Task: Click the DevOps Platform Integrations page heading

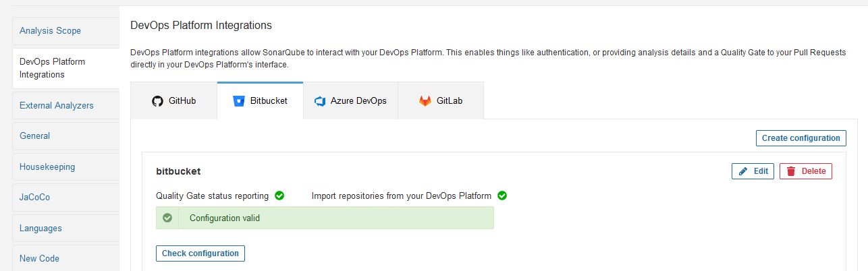Action: [200, 26]
